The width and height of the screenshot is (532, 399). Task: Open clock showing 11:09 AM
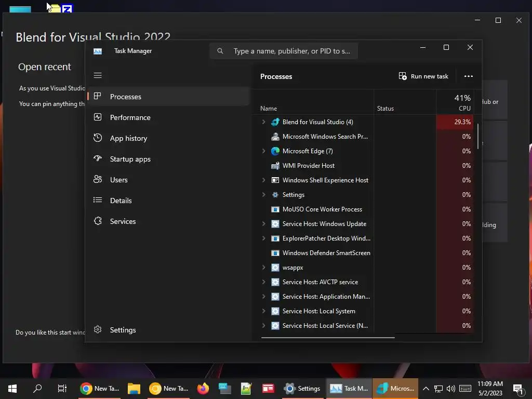(x=490, y=389)
